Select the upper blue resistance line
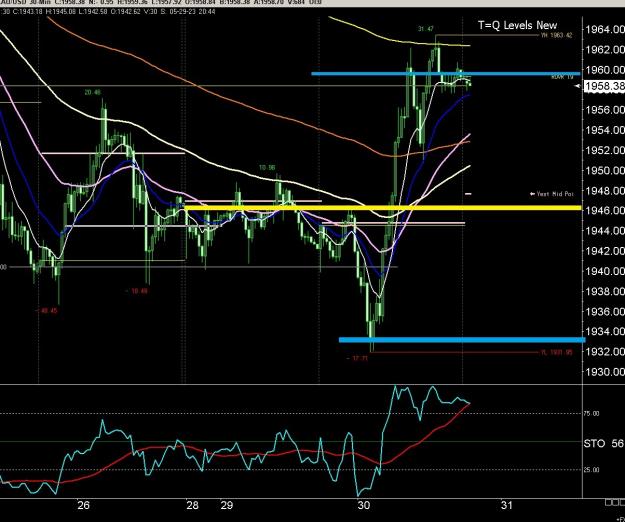 click(x=446, y=73)
